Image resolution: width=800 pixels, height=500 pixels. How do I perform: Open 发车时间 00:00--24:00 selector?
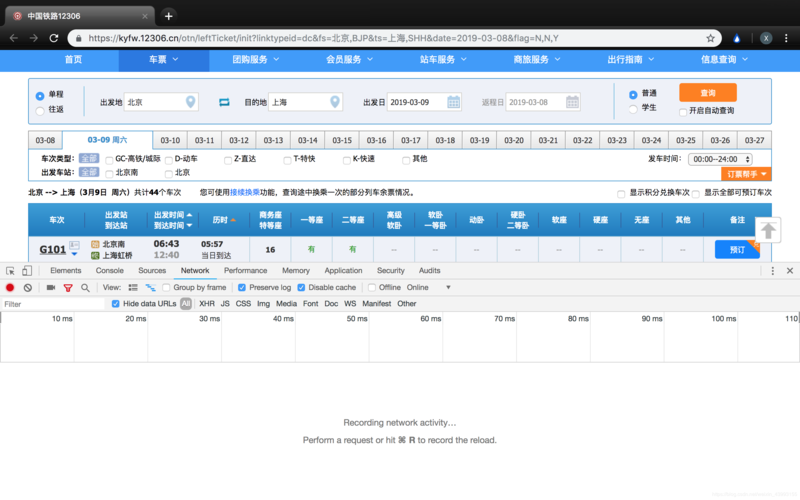(x=721, y=159)
